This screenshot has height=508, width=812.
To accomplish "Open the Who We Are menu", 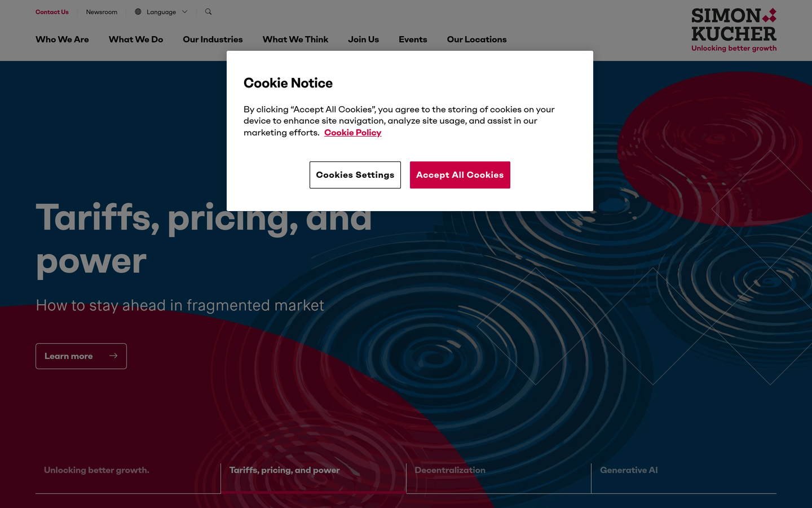I will (62, 40).
